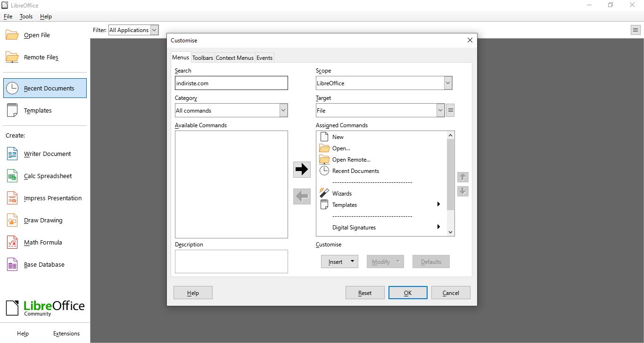Select the Wizards entry text
The width and height of the screenshot is (644, 343).
342,194
